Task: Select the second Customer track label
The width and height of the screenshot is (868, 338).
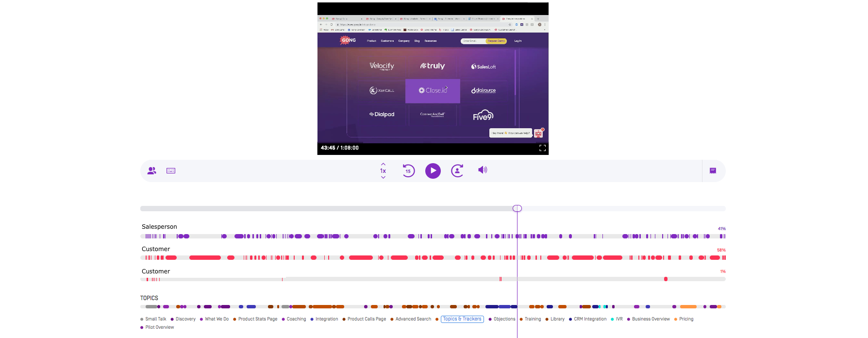Action: [156, 271]
